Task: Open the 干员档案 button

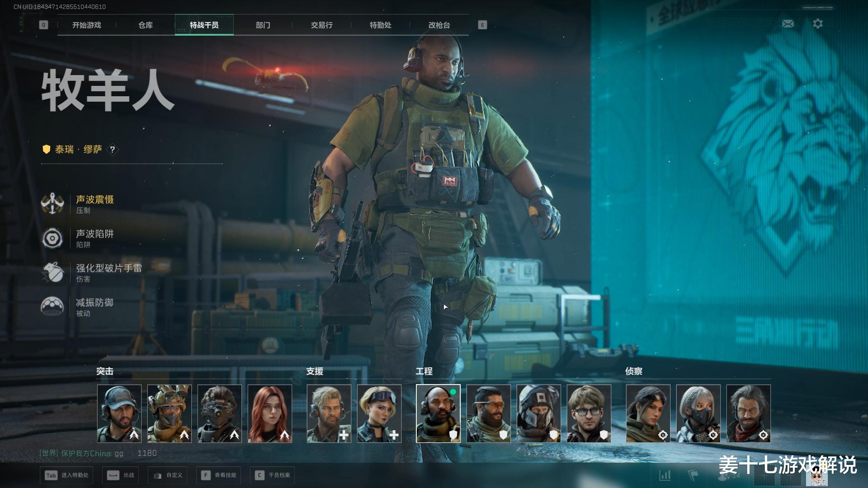Action: [273, 475]
